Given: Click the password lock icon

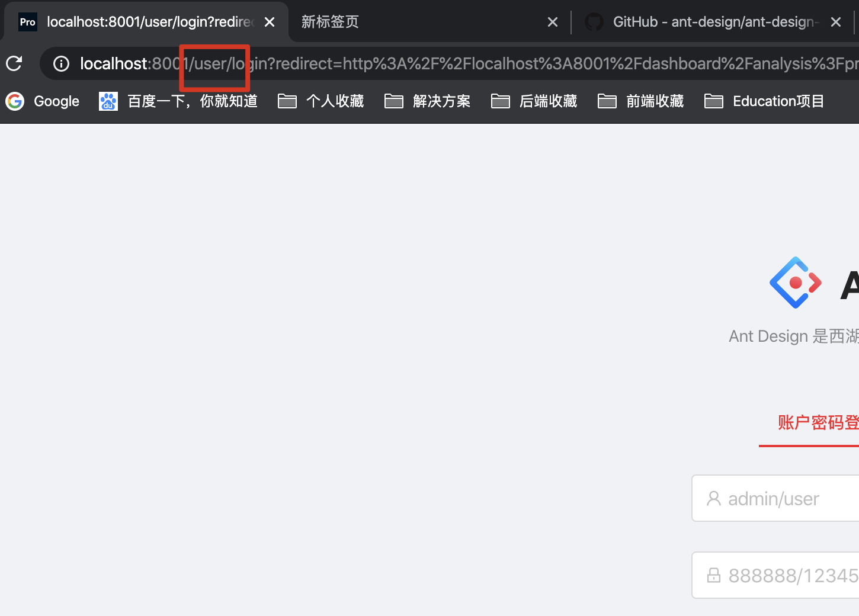Looking at the screenshot, I should tap(714, 575).
